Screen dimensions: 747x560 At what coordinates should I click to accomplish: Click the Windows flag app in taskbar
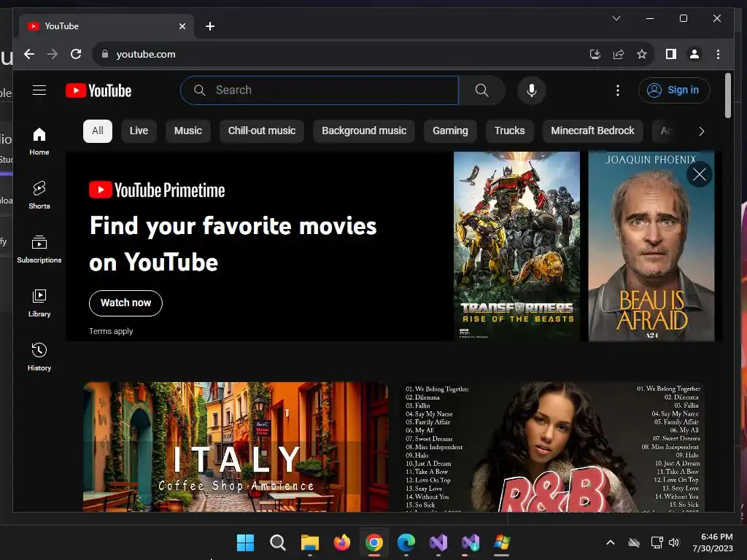pyautogui.click(x=502, y=542)
